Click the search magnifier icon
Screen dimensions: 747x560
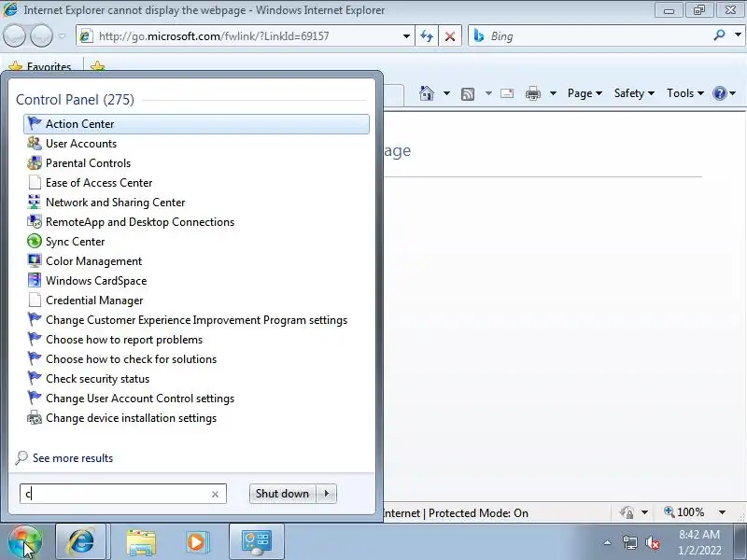pyautogui.click(x=719, y=35)
